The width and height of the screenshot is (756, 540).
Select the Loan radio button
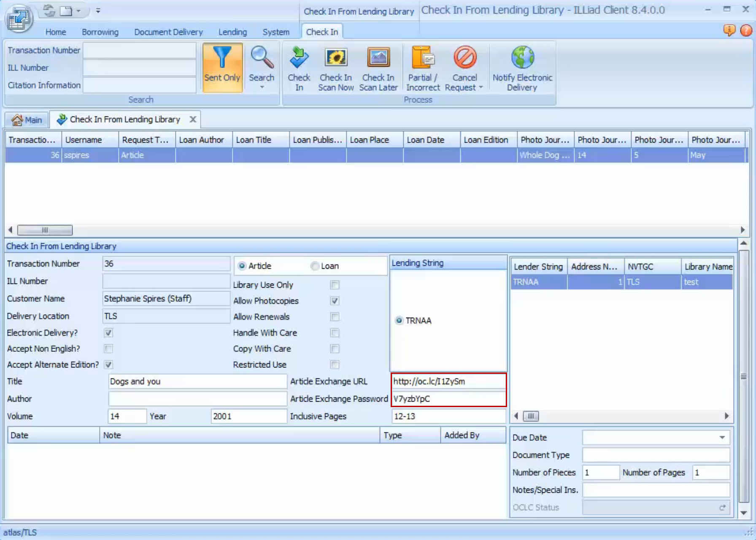point(315,266)
